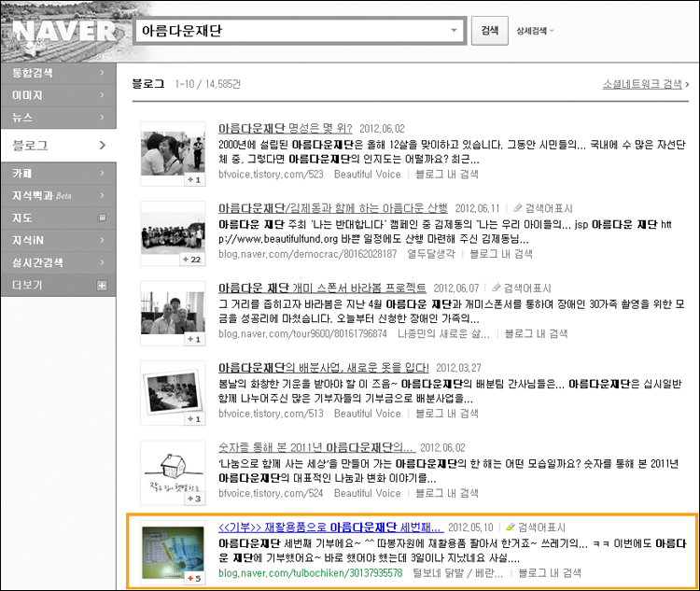Open the 카페 sidebar menu
This screenshot has height=591, width=700.
click(x=59, y=173)
